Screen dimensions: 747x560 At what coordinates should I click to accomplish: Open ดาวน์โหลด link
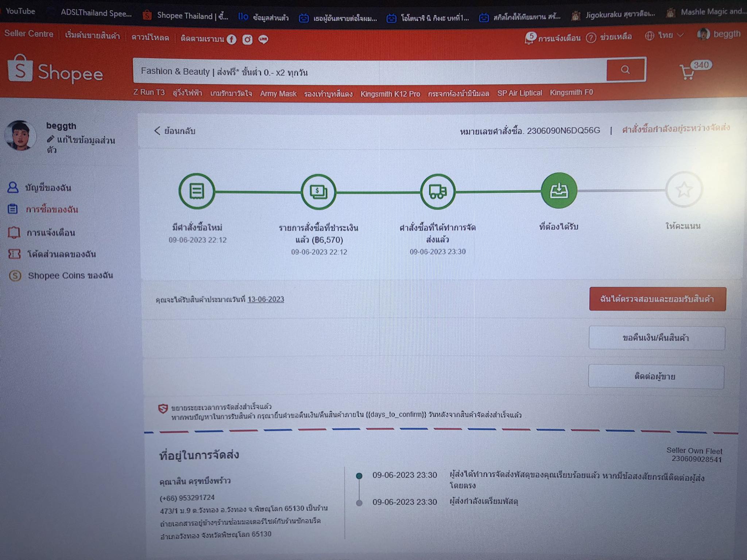pyautogui.click(x=150, y=38)
